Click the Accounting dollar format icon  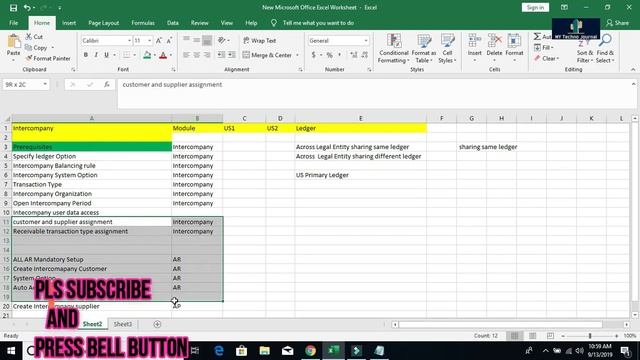pyautogui.click(x=313, y=55)
